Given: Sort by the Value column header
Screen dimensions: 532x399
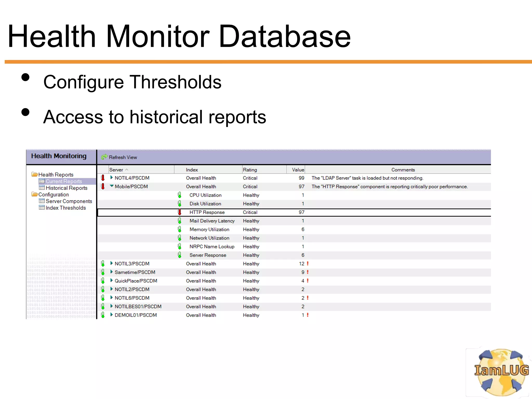Looking at the screenshot, I should [296, 170].
